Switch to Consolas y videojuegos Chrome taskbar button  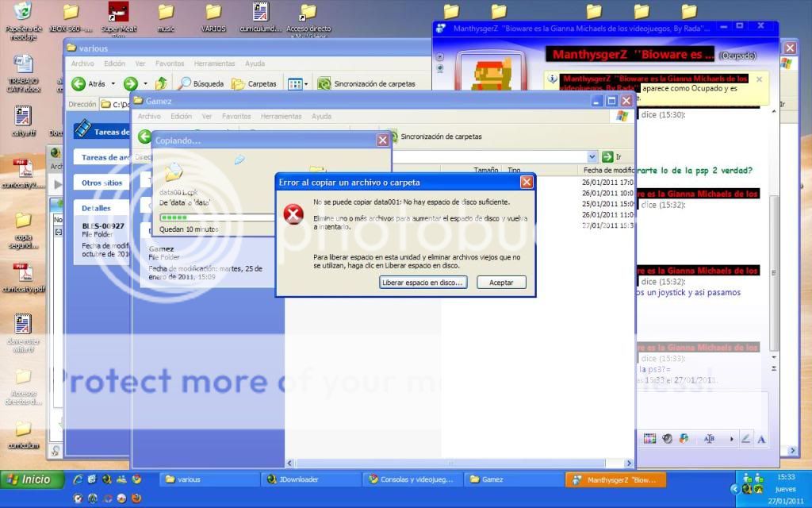(x=412, y=479)
